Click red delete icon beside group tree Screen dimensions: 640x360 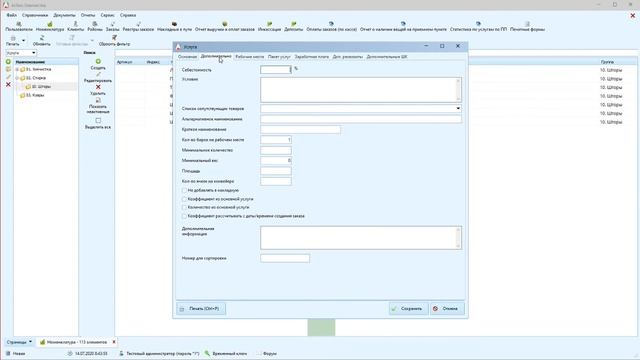coord(8,84)
